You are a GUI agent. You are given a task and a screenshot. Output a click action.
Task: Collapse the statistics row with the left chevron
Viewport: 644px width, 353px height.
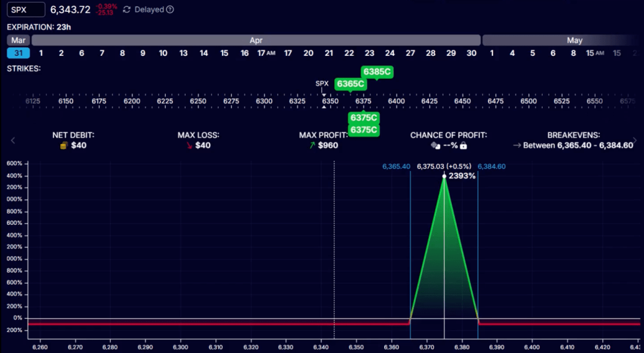(x=13, y=140)
